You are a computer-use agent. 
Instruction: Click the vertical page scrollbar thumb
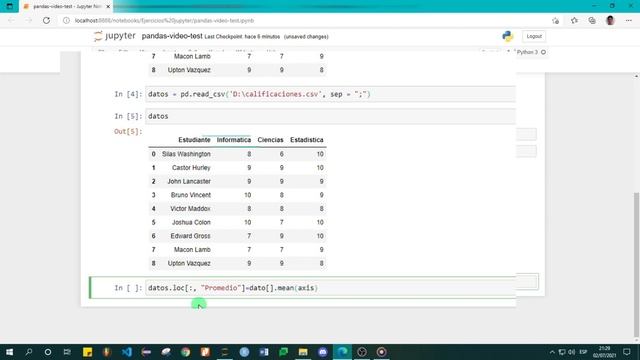pyautogui.click(x=636, y=263)
